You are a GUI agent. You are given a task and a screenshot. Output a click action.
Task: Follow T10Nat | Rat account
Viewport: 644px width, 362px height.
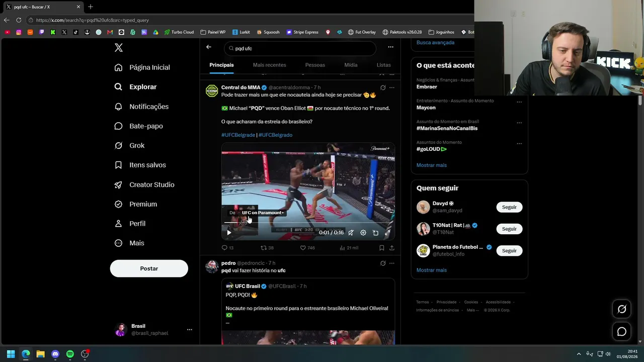[x=509, y=229]
